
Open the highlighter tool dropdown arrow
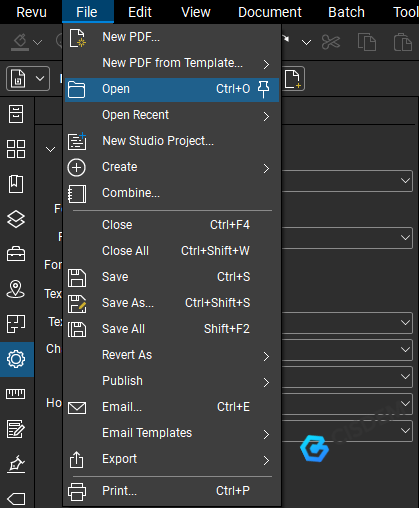[x=38, y=42]
